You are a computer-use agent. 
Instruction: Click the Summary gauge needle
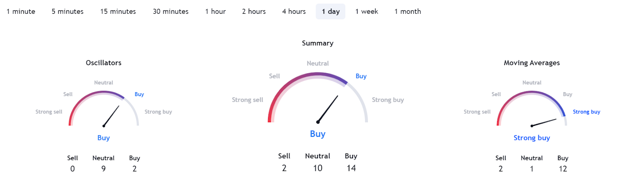coord(328,109)
